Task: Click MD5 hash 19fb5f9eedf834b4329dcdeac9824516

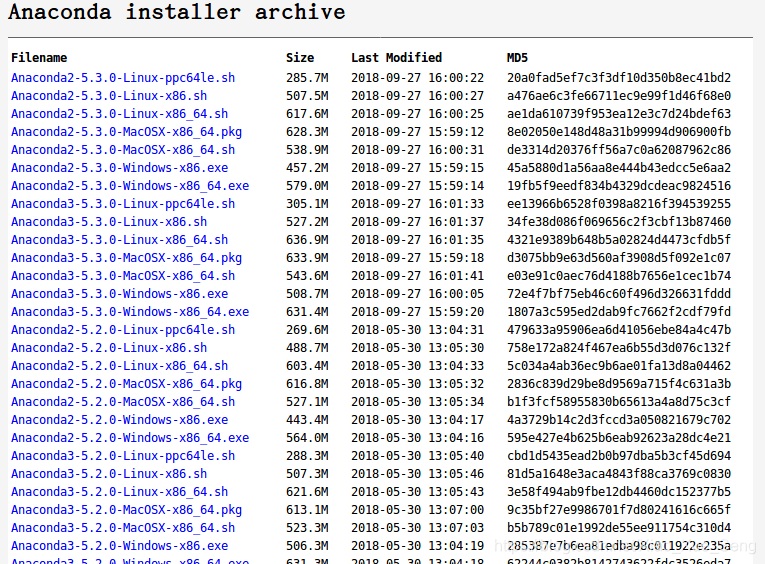Action: click(x=619, y=186)
